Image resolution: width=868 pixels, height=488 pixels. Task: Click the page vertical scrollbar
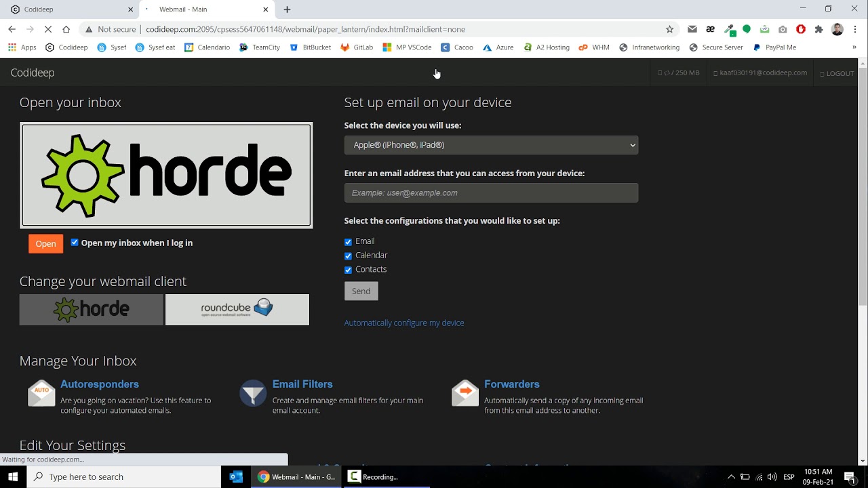(x=863, y=186)
